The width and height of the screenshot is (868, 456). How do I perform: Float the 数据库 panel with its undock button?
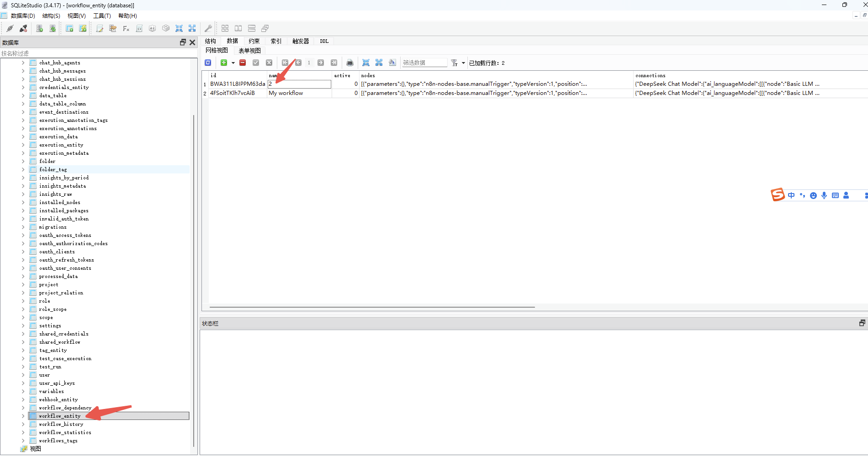[183, 42]
